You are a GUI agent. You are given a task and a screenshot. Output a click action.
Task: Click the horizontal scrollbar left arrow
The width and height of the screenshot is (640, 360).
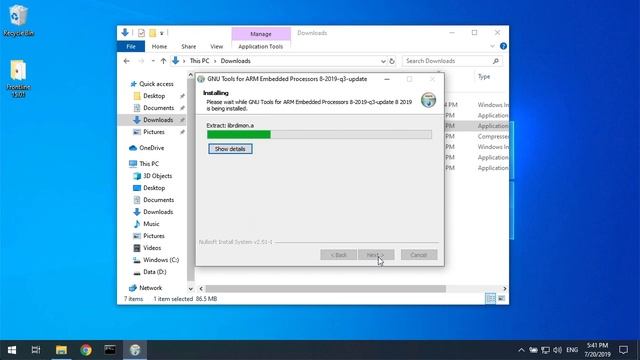coord(201,289)
